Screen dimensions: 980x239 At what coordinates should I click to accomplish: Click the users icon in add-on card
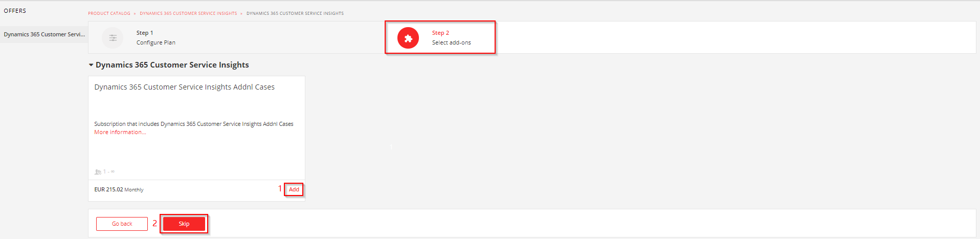(x=98, y=172)
